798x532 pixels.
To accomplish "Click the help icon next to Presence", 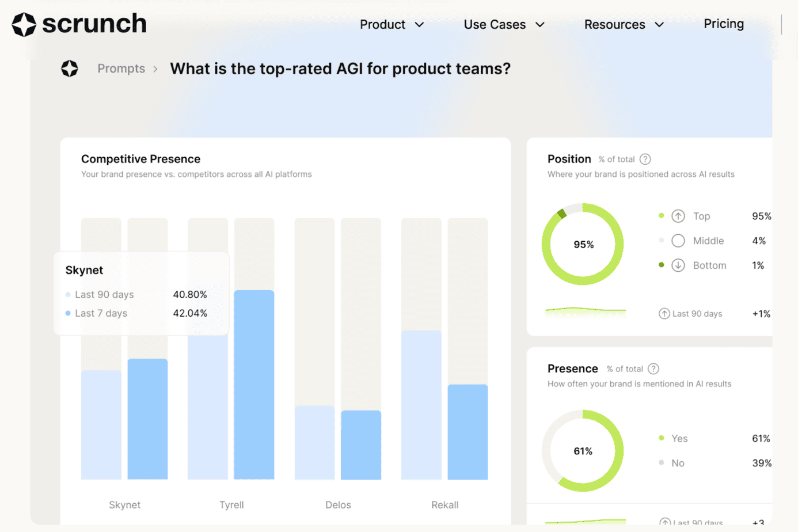I will (x=653, y=368).
